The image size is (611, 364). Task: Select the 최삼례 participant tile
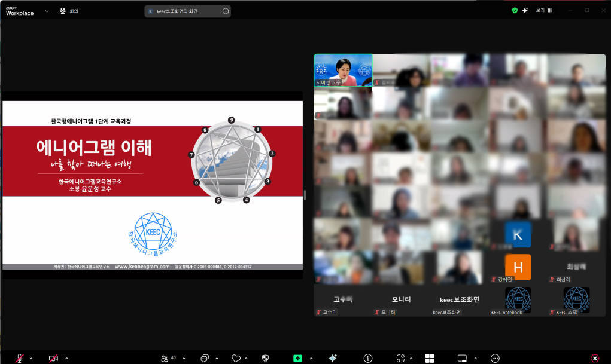[577, 267]
